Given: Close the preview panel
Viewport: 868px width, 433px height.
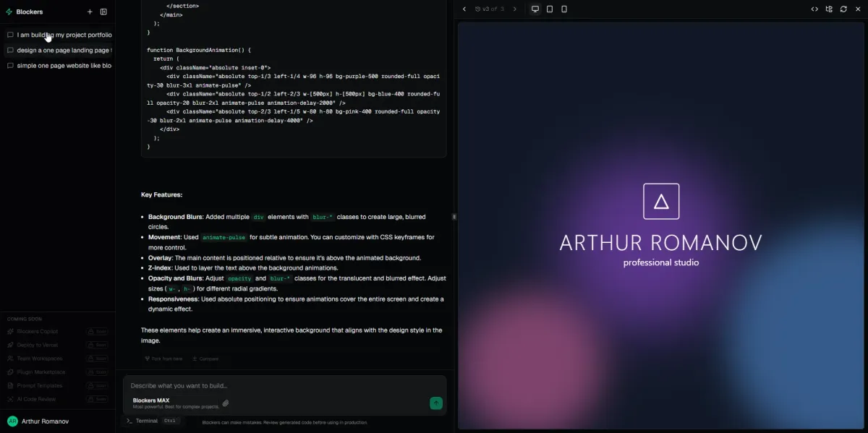Looking at the screenshot, I should 858,9.
